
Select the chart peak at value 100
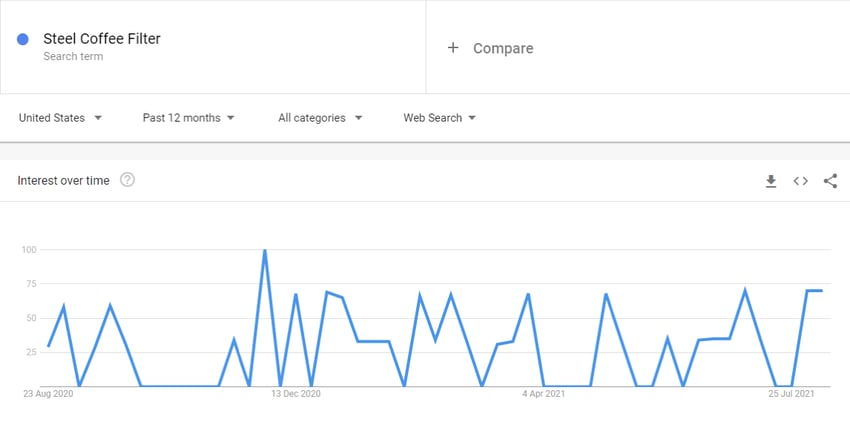pos(265,250)
